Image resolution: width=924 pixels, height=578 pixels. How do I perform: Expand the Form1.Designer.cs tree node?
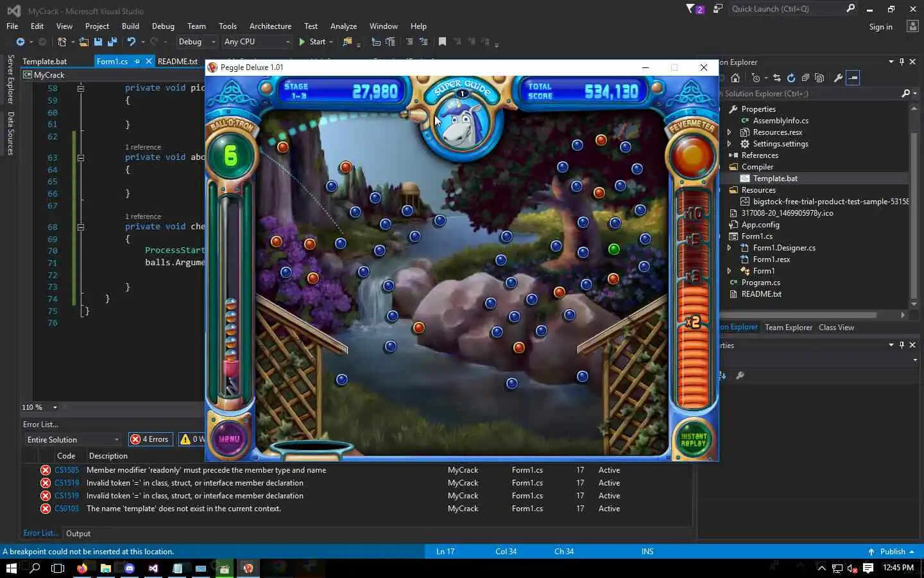[729, 248]
